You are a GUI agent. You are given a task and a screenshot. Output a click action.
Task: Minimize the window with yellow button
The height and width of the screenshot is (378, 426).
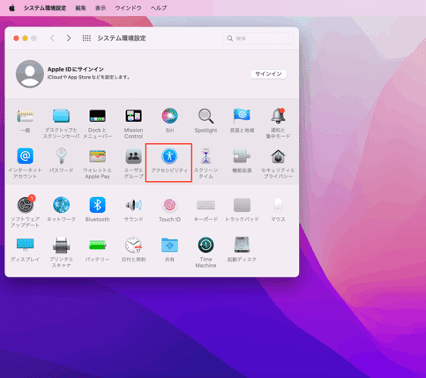click(25, 38)
